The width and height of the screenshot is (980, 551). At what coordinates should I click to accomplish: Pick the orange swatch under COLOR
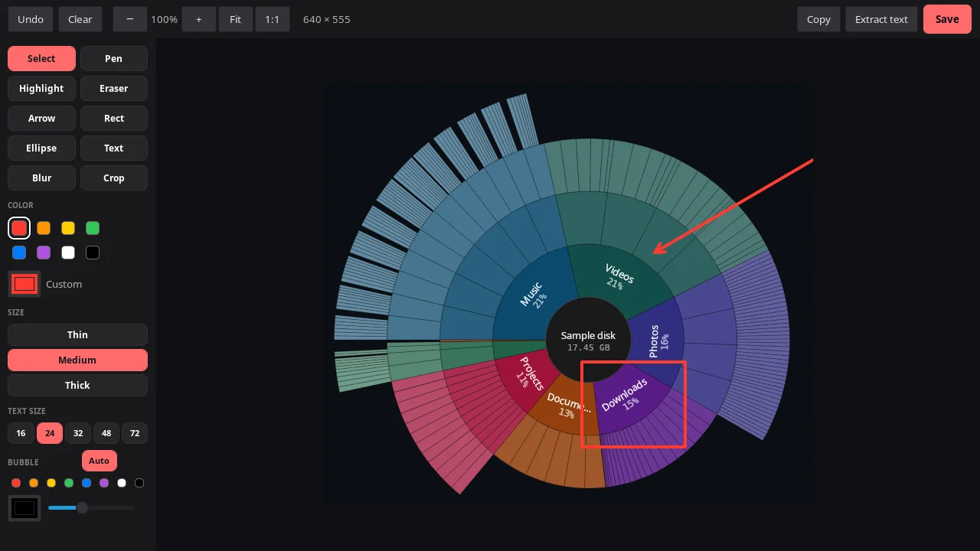(x=44, y=228)
